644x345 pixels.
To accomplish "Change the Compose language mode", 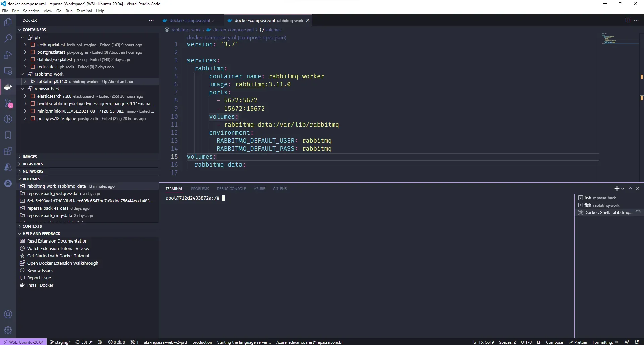I will (x=554, y=342).
